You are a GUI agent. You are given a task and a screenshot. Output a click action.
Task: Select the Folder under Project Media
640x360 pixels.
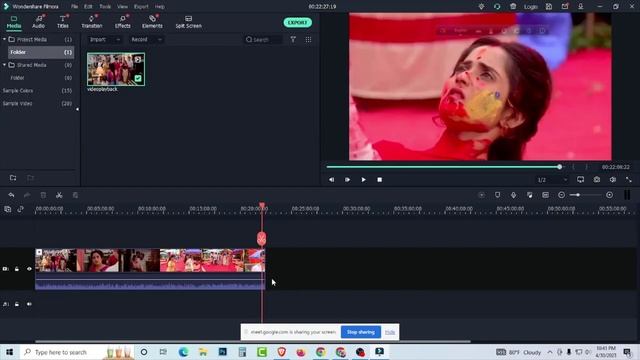coord(41,52)
